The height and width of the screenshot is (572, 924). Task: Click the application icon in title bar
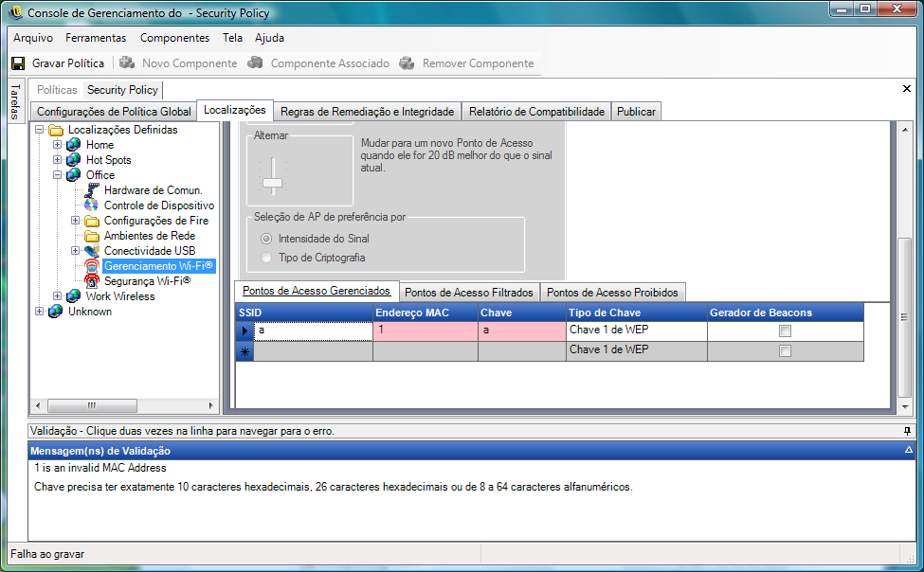click(16, 12)
